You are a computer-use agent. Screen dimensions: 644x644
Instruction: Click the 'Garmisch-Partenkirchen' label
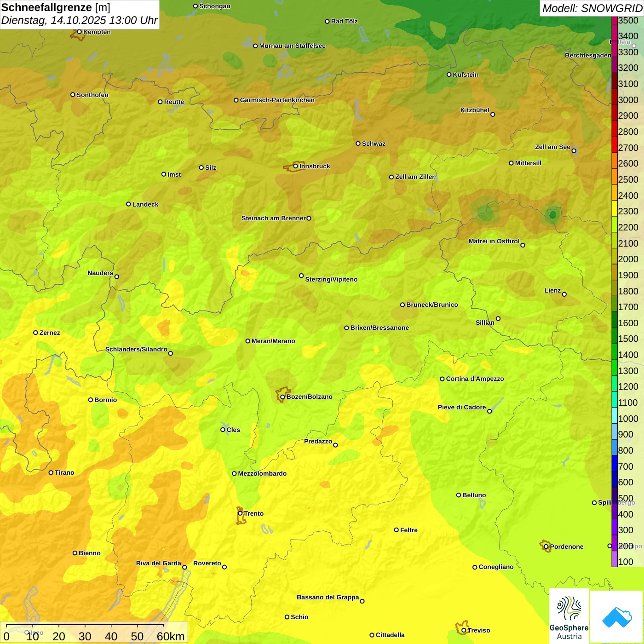click(x=277, y=100)
